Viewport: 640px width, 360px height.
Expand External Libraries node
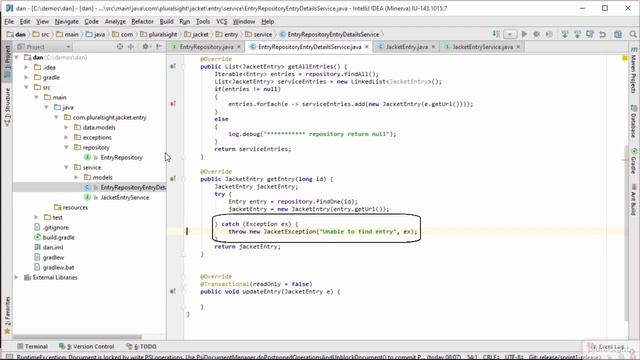tap(17, 277)
